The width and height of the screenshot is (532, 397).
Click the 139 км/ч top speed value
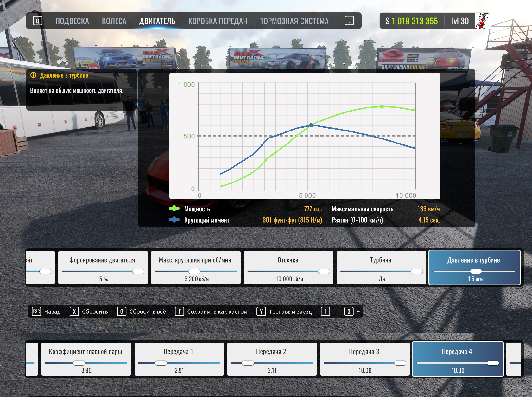click(428, 209)
